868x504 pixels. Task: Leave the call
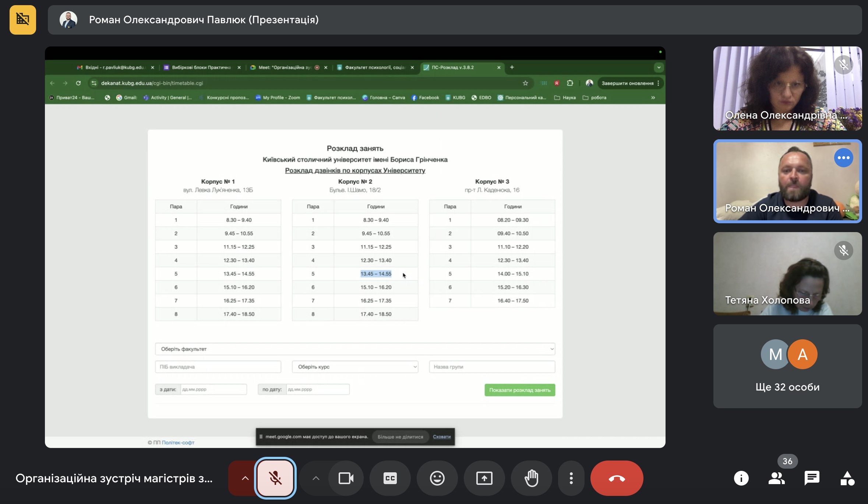[x=617, y=478]
